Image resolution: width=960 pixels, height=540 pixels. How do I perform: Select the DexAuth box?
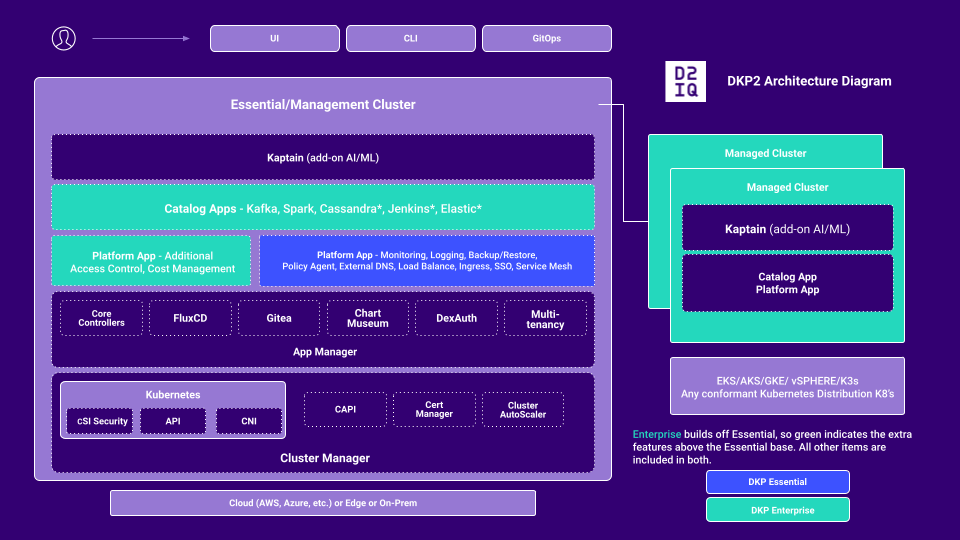[456, 318]
